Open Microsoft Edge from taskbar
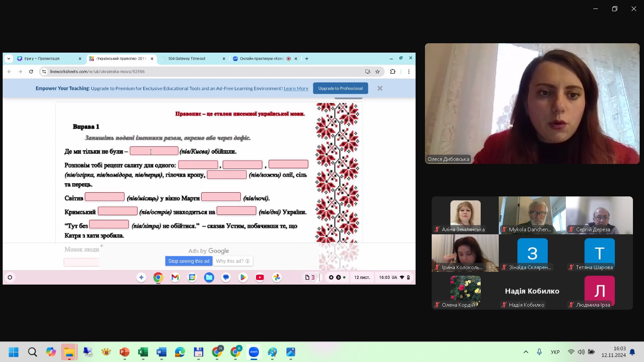644x362 pixels. click(x=180, y=352)
